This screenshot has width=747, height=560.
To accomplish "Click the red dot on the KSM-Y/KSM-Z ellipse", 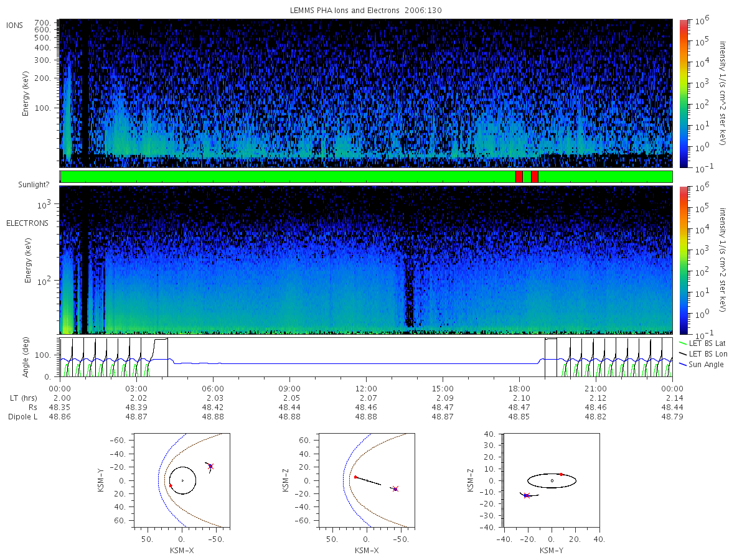I will coord(561,474).
